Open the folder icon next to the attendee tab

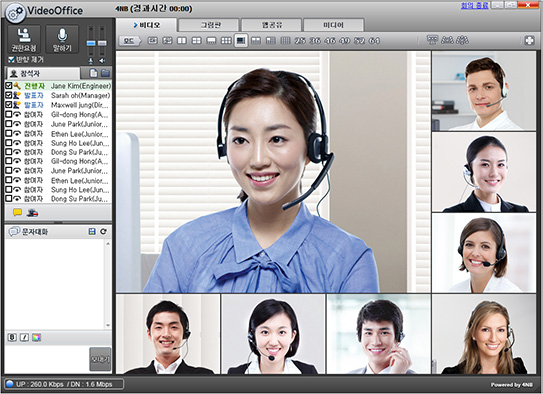(x=105, y=73)
